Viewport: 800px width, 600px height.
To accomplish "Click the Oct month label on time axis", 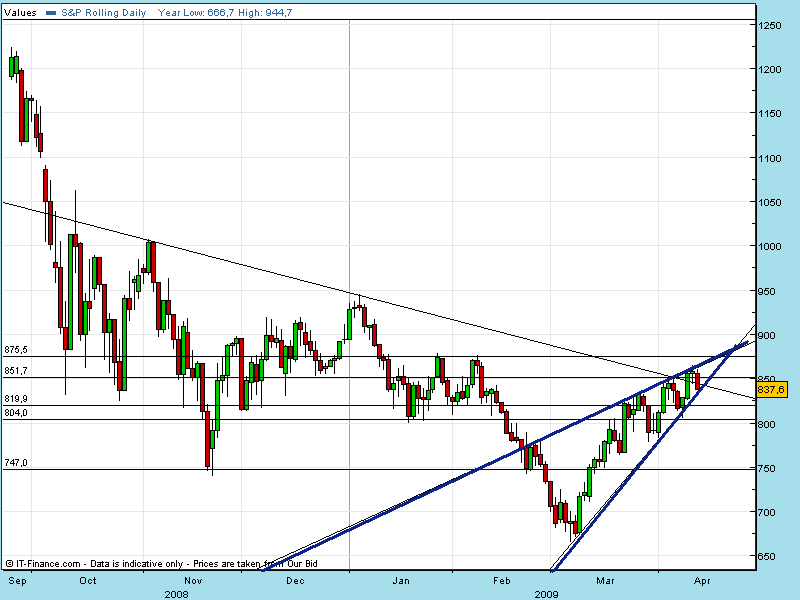I will point(88,581).
